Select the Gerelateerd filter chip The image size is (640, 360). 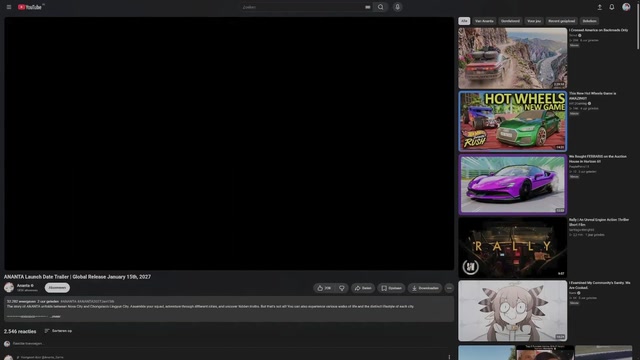click(510, 21)
